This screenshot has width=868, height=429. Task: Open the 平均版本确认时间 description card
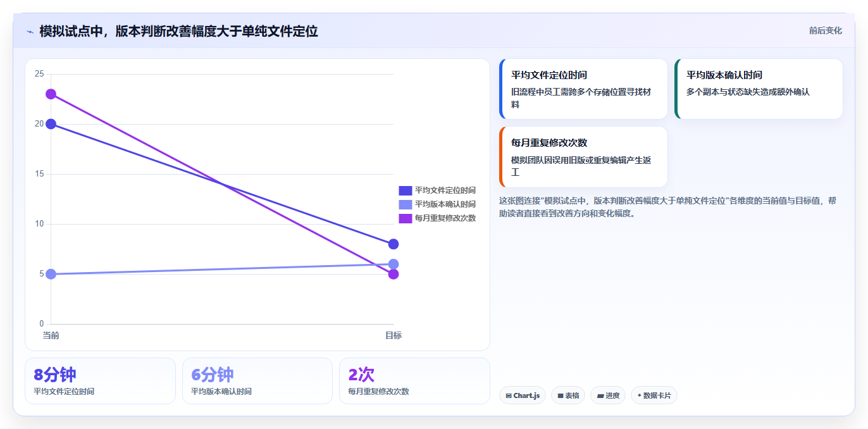pyautogui.click(x=759, y=89)
